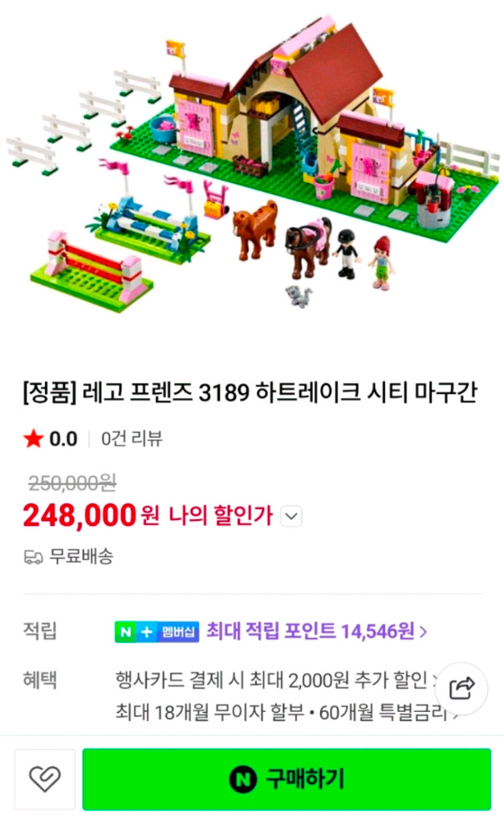Click the LEGO stable product image
Screen dimensions: 504x822
click(x=252, y=164)
